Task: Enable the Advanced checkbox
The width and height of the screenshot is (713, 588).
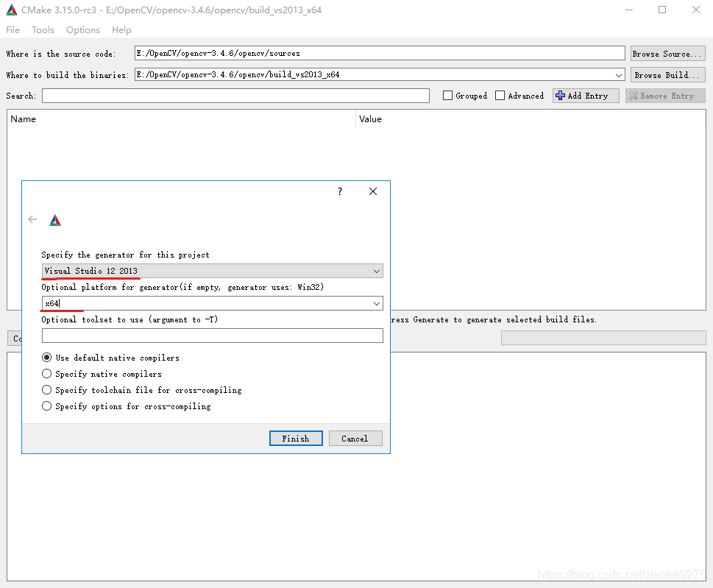Action: [500, 96]
